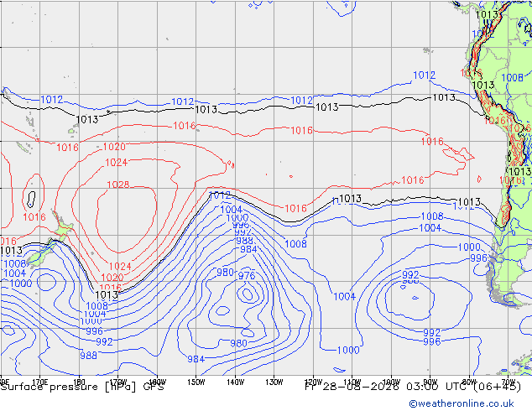Viewport: 532px width, 411px height.
Task: Select the 140W longitude label
Action: tap(235, 382)
